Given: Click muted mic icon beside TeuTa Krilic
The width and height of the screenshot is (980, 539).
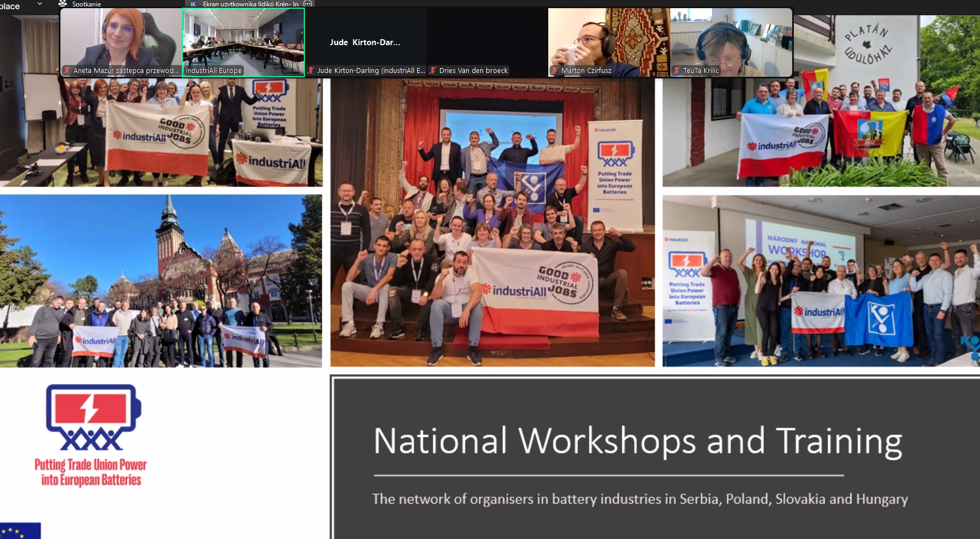Looking at the screenshot, I should pos(677,70).
